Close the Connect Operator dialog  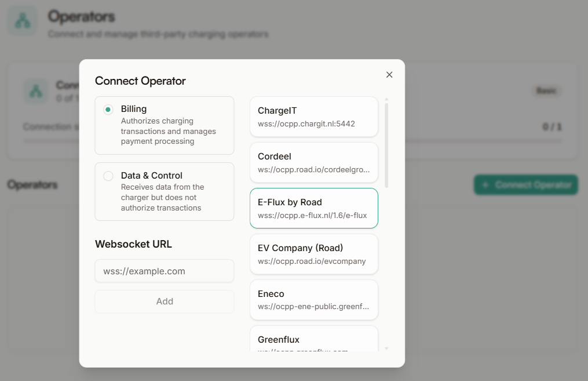click(x=389, y=74)
